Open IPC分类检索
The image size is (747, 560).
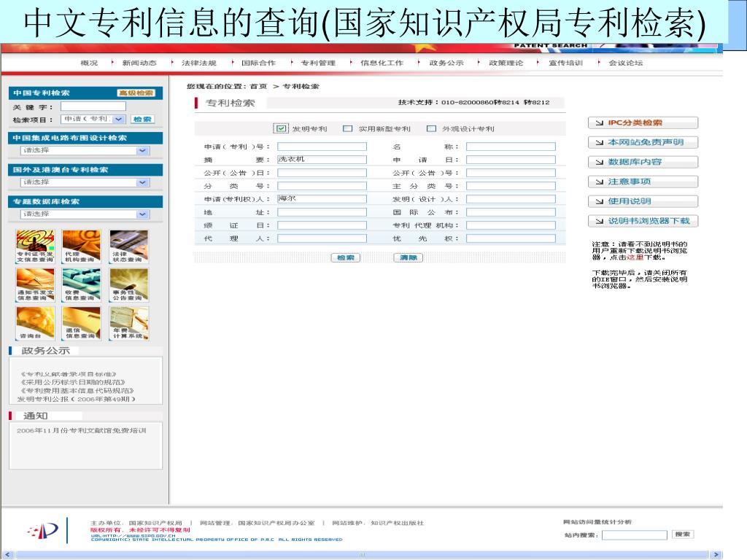(643, 122)
